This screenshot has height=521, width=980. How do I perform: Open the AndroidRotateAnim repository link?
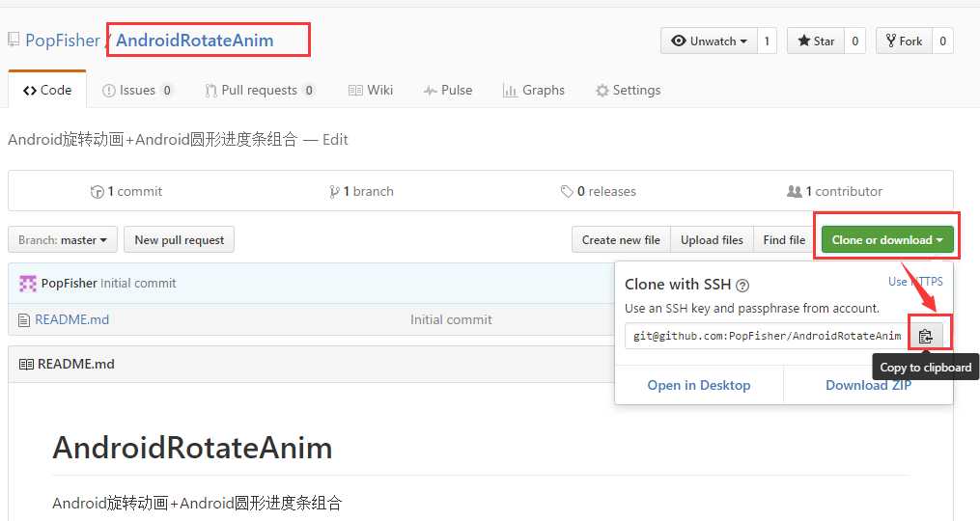pos(194,41)
